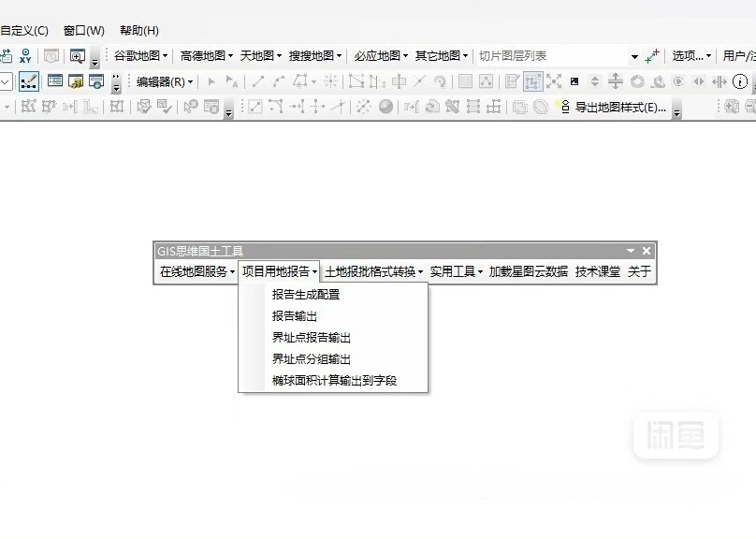The width and height of the screenshot is (756, 539).
Task: Expand the 切片图层列表 combo box arrow
Action: [x=634, y=56]
